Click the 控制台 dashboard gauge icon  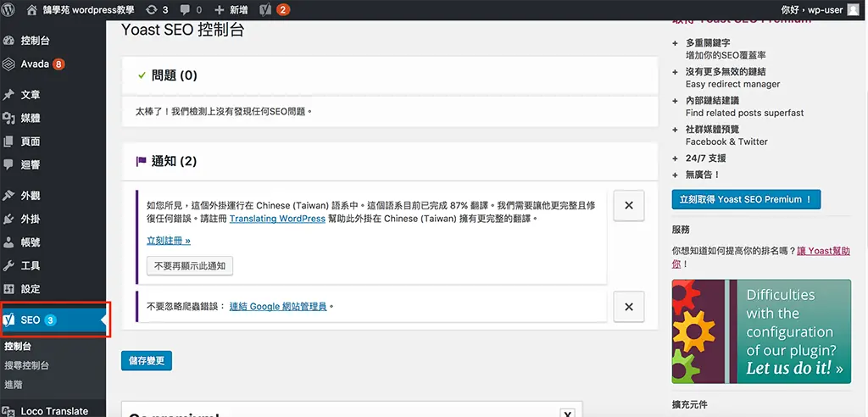click(8, 41)
